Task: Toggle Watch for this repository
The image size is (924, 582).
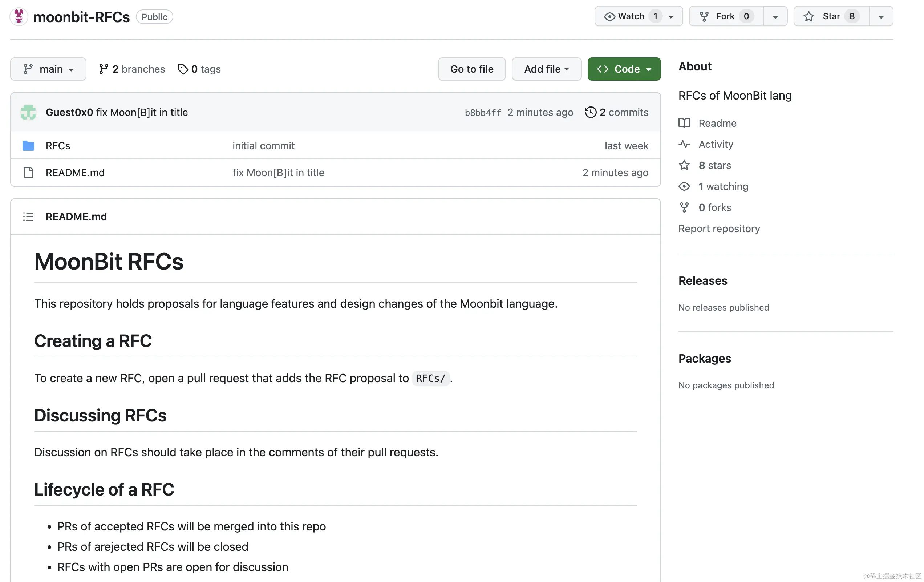Action: click(631, 16)
